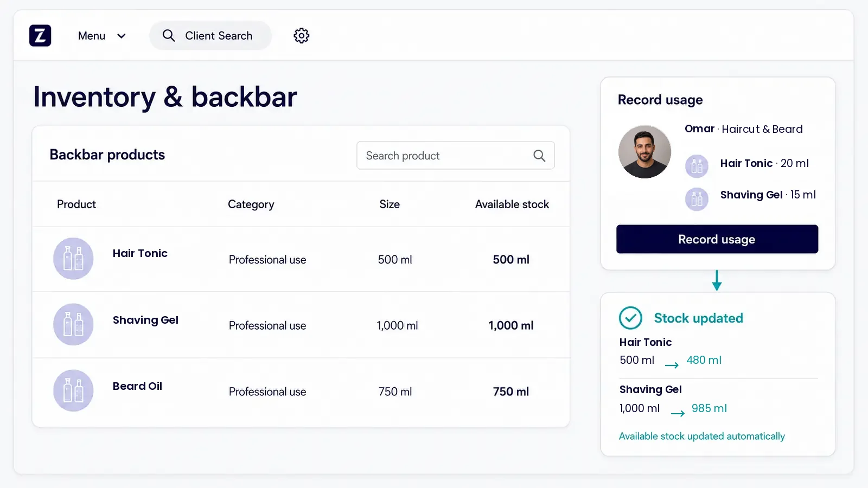Click Shaving Gel's Professional use category
Image resolution: width=868 pixels, height=488 pixels.
[267, 325]
